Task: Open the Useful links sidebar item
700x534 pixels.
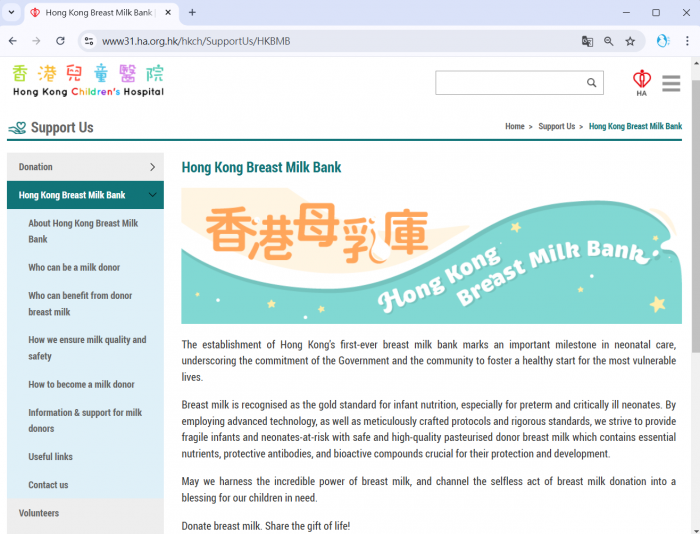Action: pos(50,457)
